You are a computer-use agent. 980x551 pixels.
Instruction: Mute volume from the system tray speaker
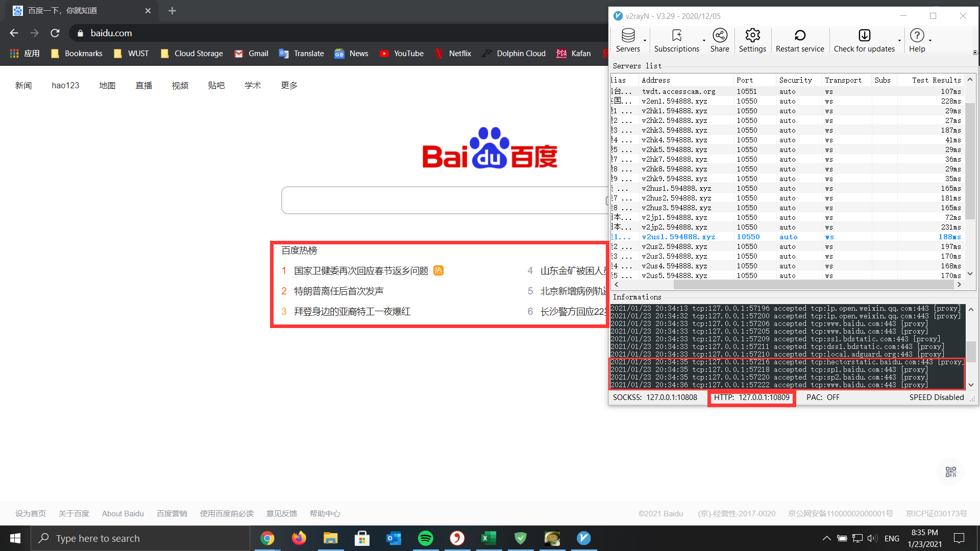872,538
